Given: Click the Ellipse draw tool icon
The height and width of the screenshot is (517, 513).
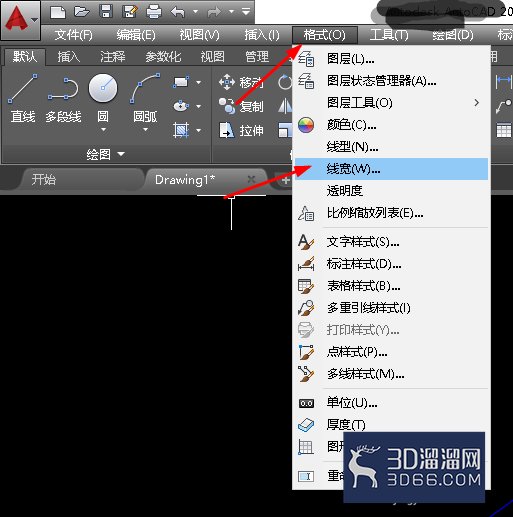Looking at the screenshot, I should pyautogui.click(x=181, y=106).
